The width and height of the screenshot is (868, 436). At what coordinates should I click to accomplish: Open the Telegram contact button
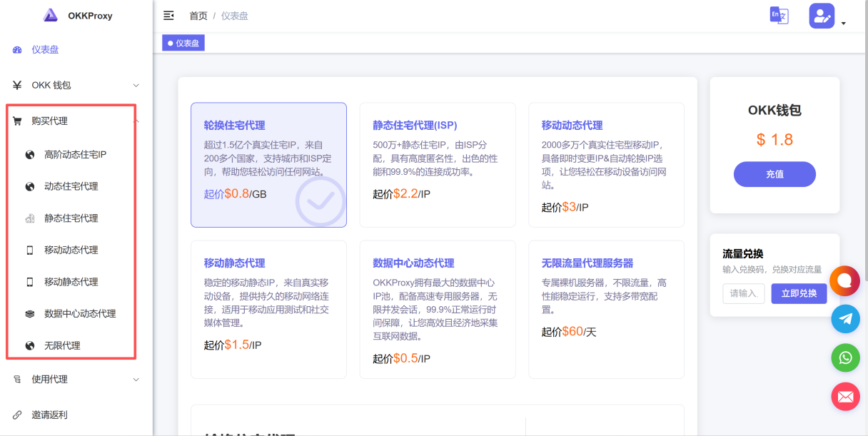tap(845, 319)
